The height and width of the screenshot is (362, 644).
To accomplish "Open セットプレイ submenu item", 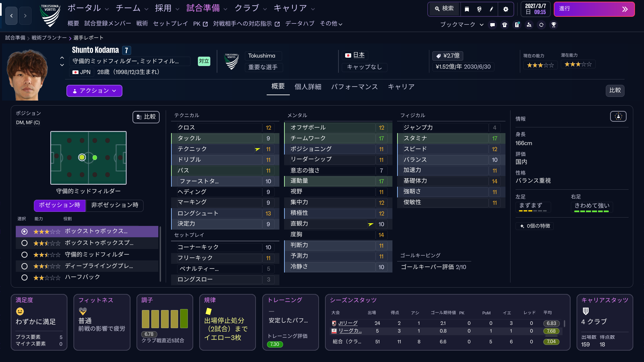I will [x=170, y=23].
